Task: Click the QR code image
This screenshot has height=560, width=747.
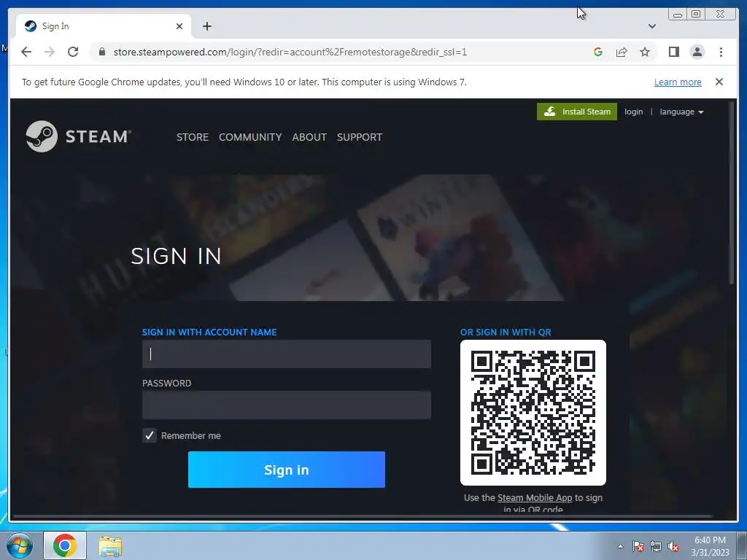Action: point(533,413)
